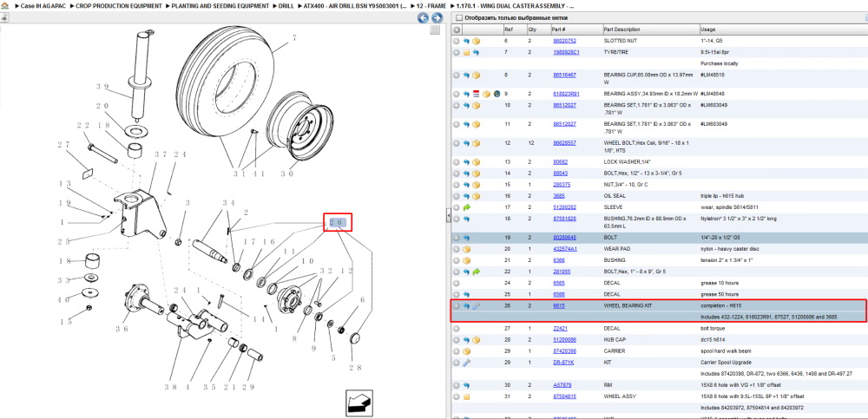868x419 pixels.
Task: Click the box icon on HUB CAP row
Action: pyautogui.click(x=476, y=340)
